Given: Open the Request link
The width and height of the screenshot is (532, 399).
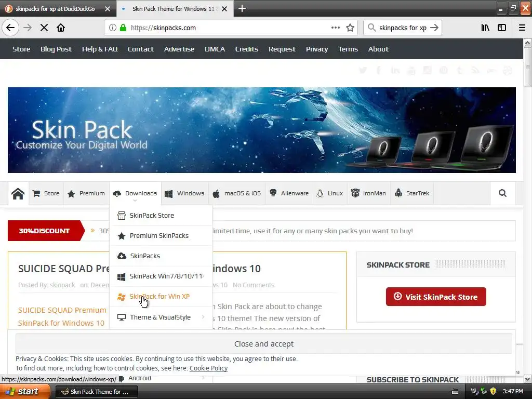Looking at the screenshot, I should coord(282,49).
